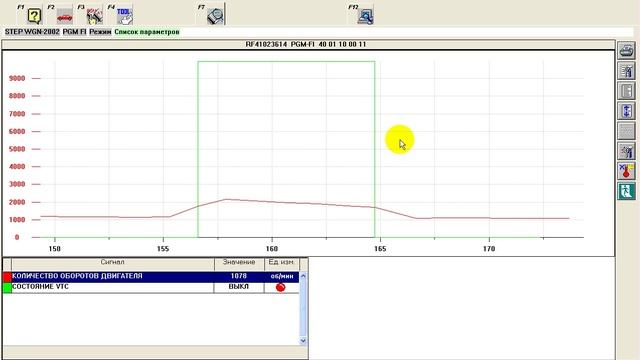Select the КОЛИЧЕСТВО ОБОРОТОВ ДВИГАТЕЛЯ row
The image size is (640, 360).
(x=151, y=276)
